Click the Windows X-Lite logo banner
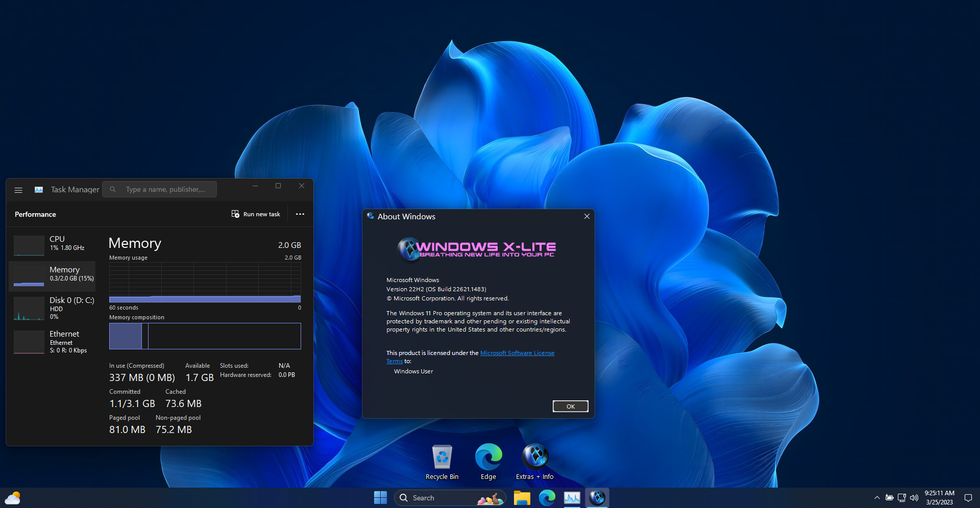The image size is (980, 508). pyautogui.click(x=477, y=249)
